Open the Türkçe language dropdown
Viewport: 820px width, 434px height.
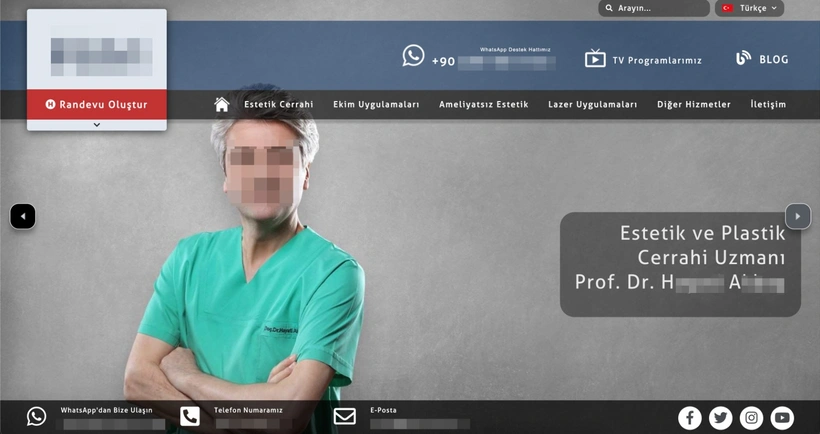pyautogui.click(x=749, y=8)
